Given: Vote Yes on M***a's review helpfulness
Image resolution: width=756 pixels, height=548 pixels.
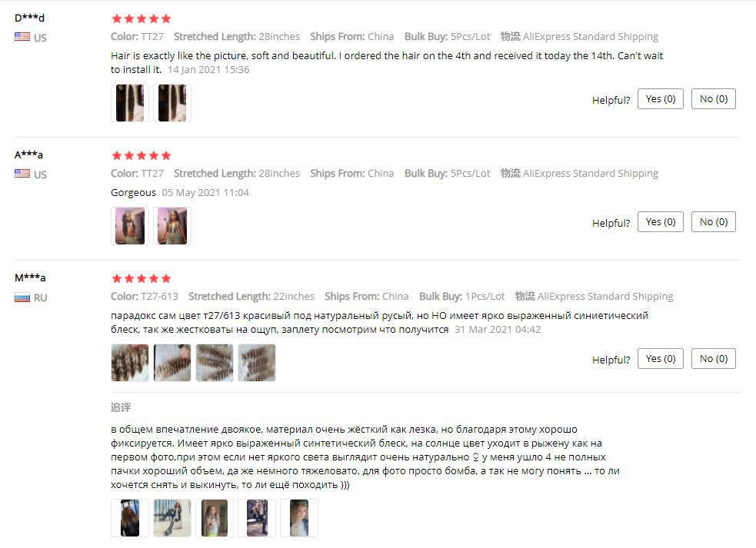Looking at the screenshot, I should (660, 359).
